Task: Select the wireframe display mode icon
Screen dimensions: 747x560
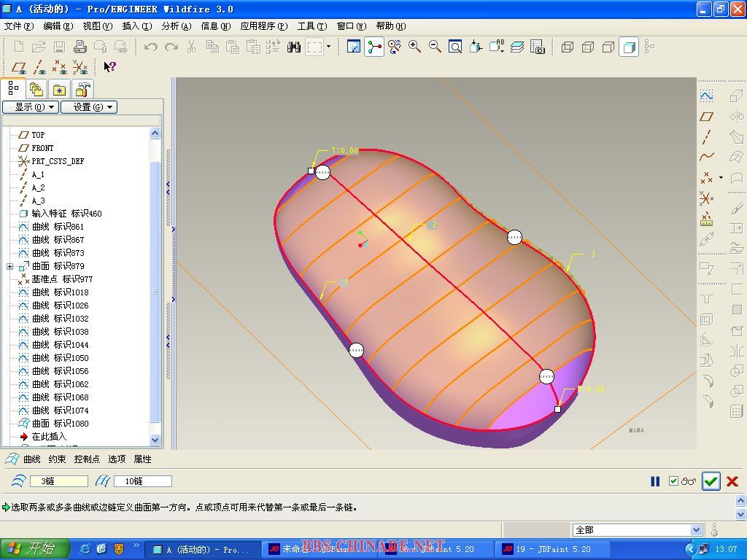Action: point(568,47)
